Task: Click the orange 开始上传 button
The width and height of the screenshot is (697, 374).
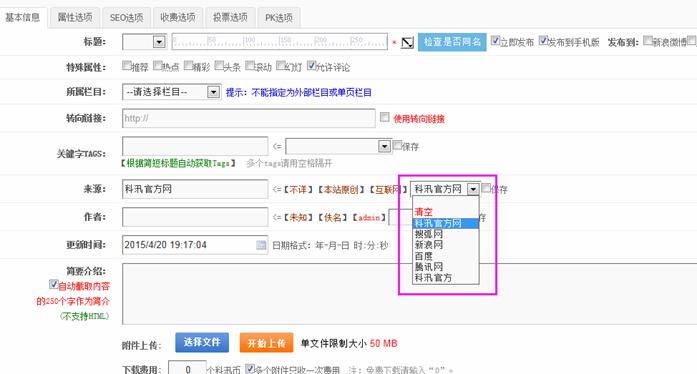Action: click(x=266, y=343)
